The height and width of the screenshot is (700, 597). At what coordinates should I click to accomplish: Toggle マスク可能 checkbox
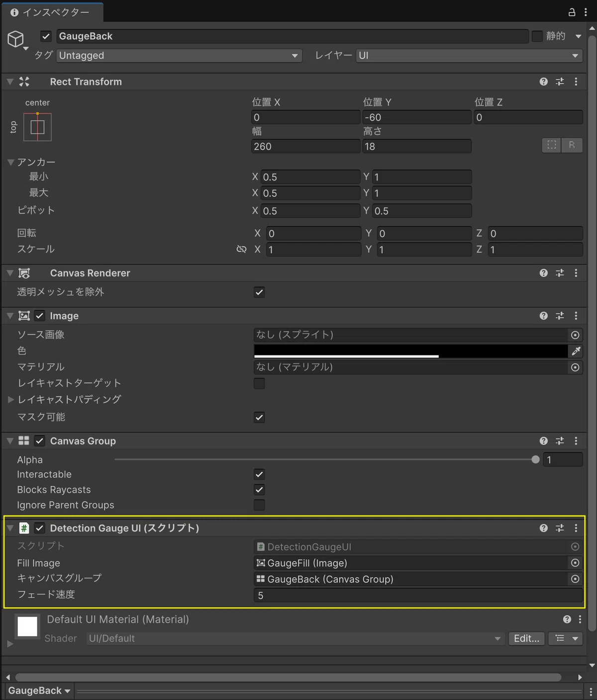click(x=259, y=417)
